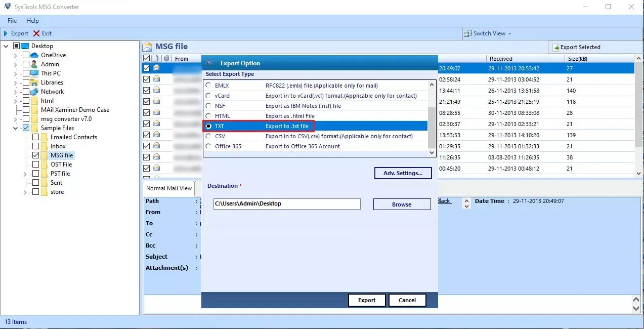This screenshot has height=329, width=644.
Task: Click the Switch View grid icon
Action: [467, 33]
